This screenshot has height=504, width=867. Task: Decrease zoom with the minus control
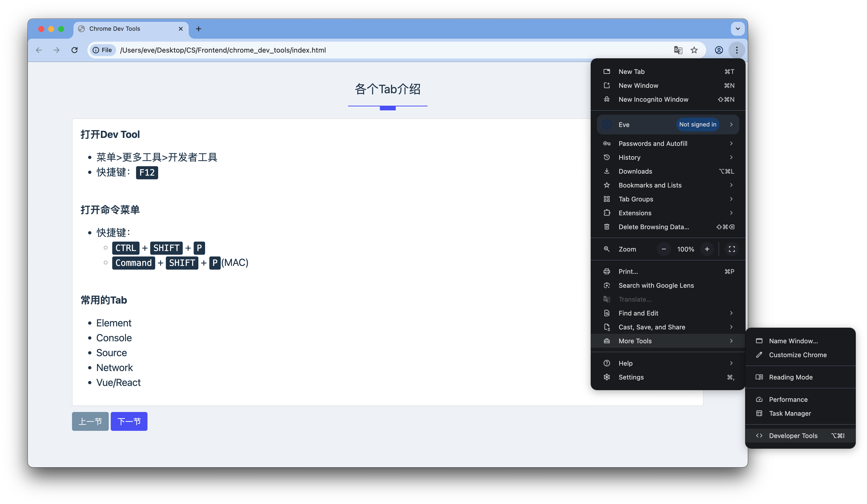[664, 249]
